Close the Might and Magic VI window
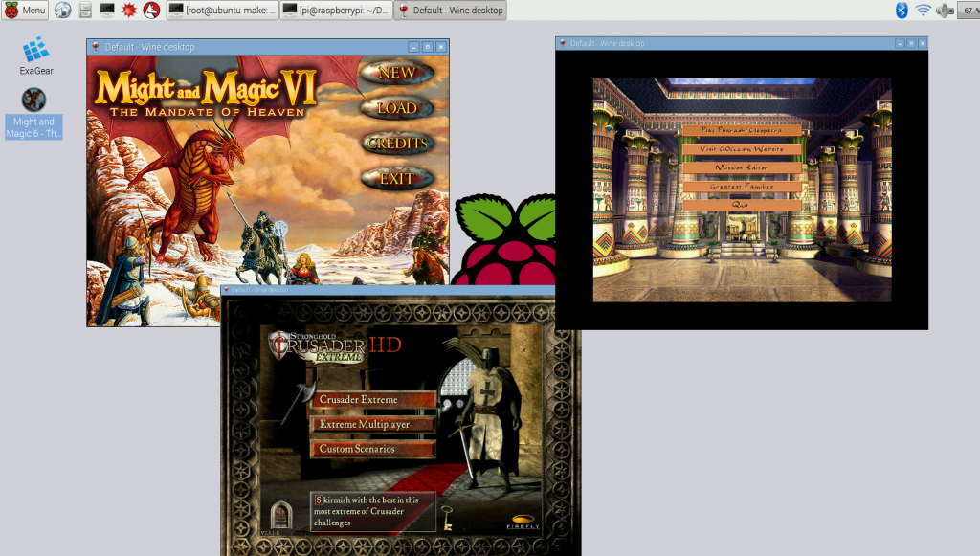 pos(441,47)
